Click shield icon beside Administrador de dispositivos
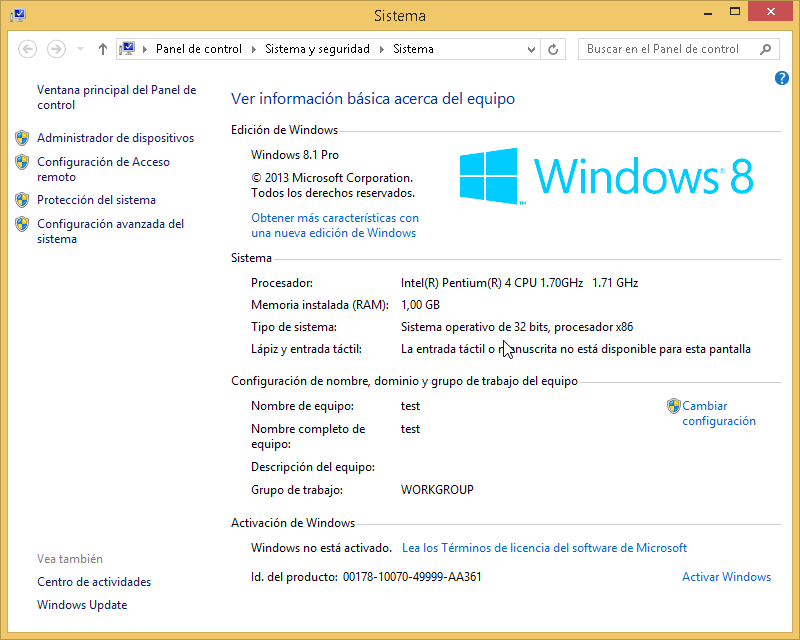Image resolution: width=800 pixels, height=640 pixels. click(22, 138)
